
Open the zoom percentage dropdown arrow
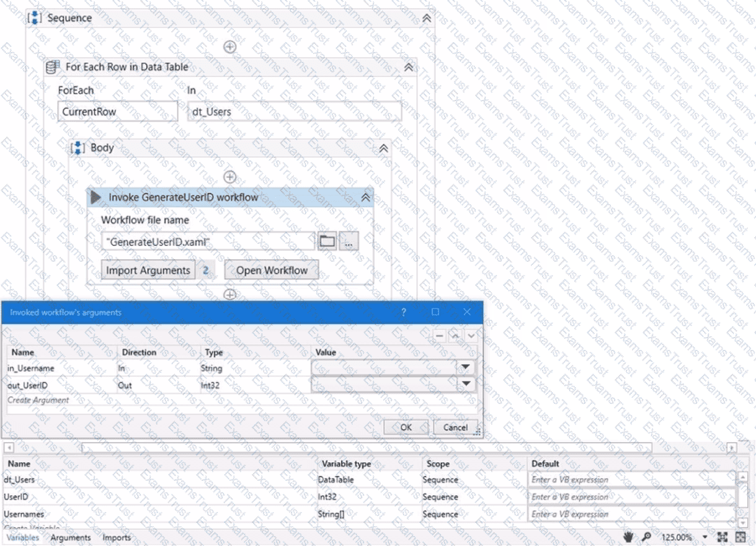click(x=705, y=537)
